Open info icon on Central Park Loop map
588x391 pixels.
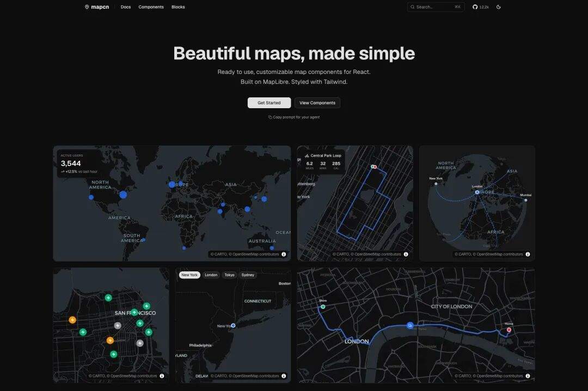(406, 255)
